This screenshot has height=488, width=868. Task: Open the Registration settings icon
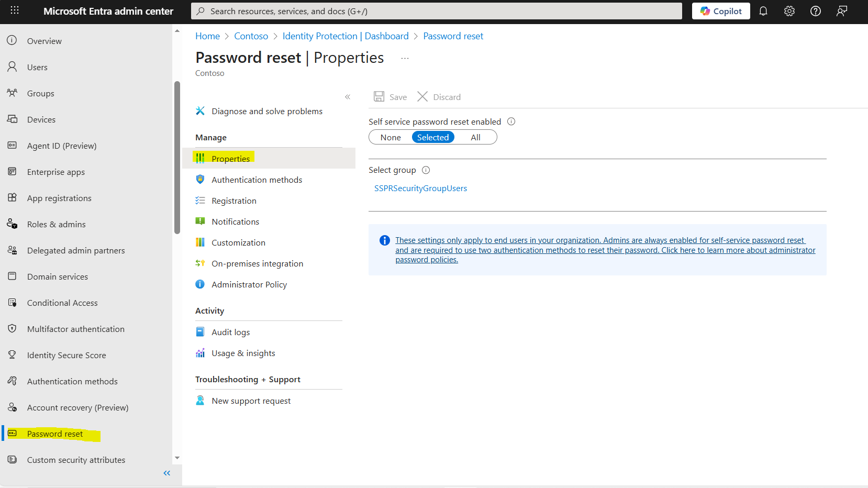coord(200,201)
